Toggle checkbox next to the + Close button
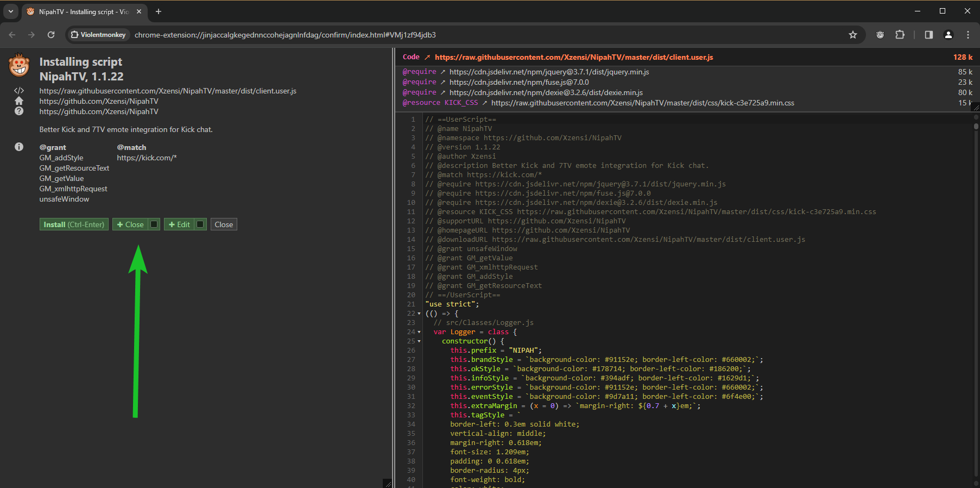Viewport: 980px width, 488px height. (154, 224)
